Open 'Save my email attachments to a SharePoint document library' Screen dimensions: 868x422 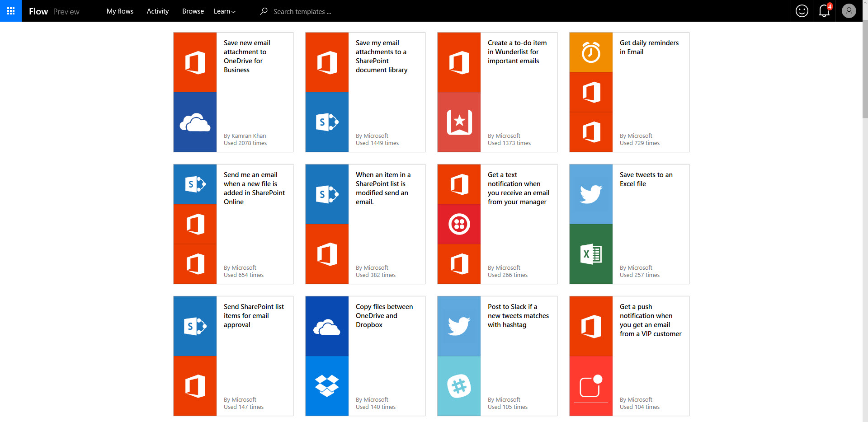click(x=382, y=56)
